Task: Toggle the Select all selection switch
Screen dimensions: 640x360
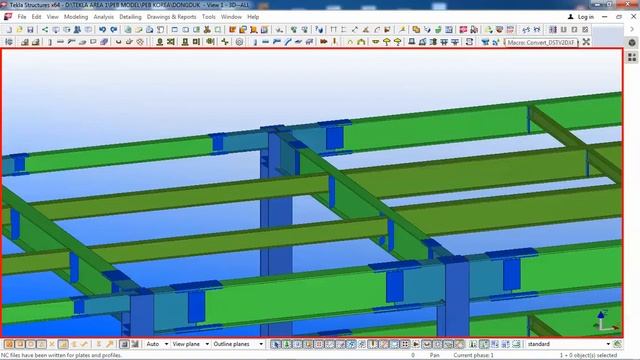Action: [x=276, y=344]
